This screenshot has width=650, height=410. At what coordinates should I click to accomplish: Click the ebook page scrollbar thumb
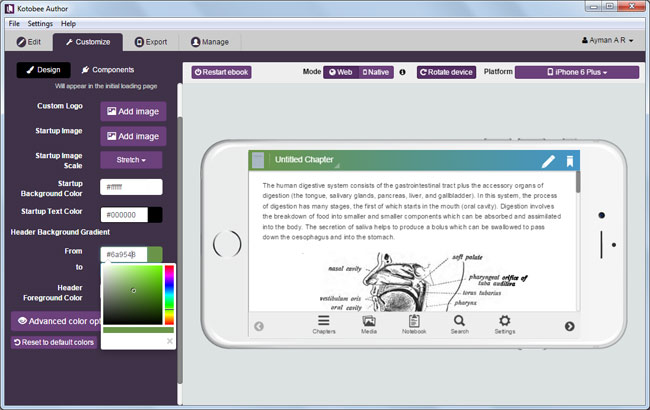coord(578,182)
